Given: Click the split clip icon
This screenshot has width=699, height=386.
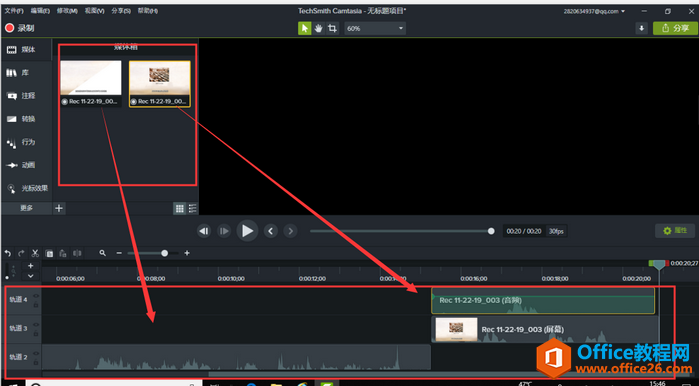Looking at the screenshot, I should [x=77, y=253].
